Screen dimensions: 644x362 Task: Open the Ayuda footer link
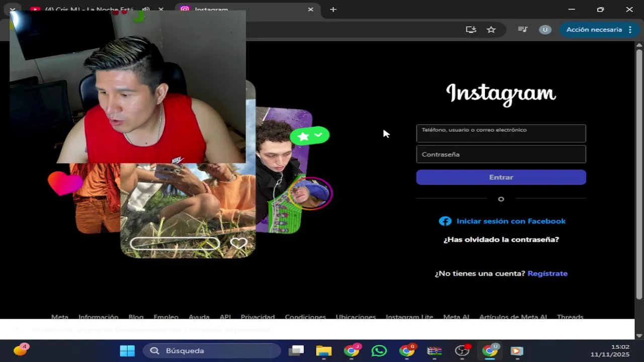pyautogui.click(x=199, y=317)
